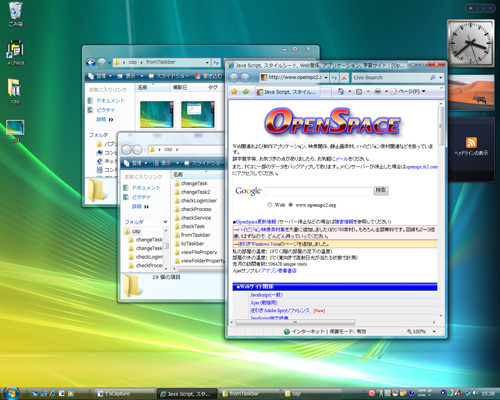Open the 001 image file on the desktop
The height and width of the screenshot is (400, 500).
[15, 131]
